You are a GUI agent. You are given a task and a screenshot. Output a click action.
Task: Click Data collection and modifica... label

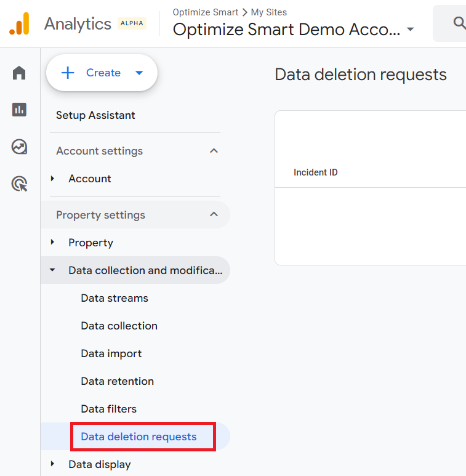pos(145,270)
